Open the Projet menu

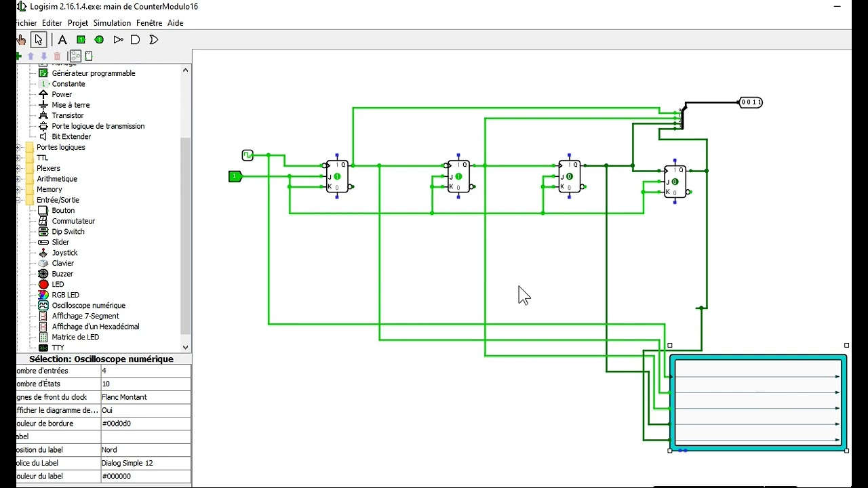click(x=78, y=23)
